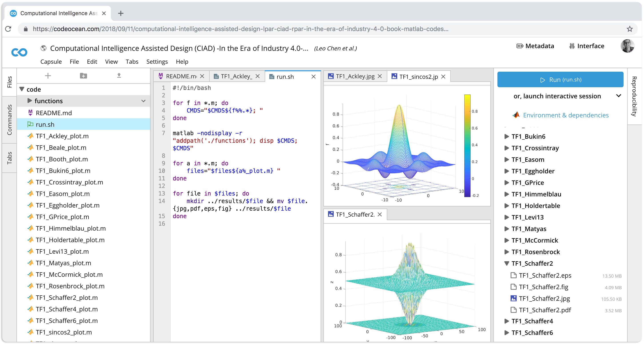The height and width of the screenshot is (344, 644).
Task: Open the Capsule menu
Action: pos(51,62)
